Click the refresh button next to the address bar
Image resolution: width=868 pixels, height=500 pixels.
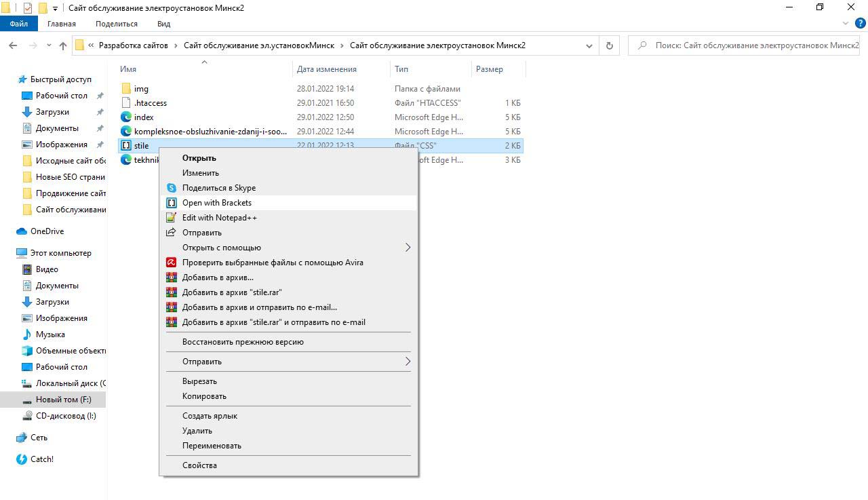tap(609, 45)
